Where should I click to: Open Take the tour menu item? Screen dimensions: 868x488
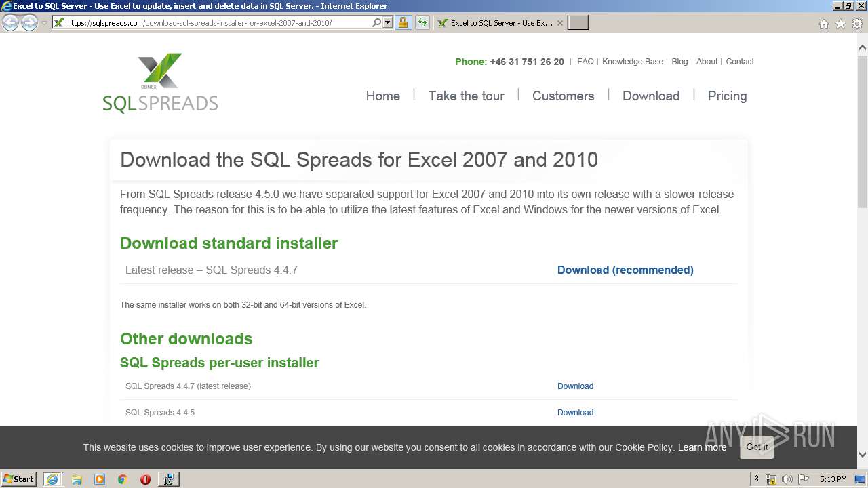pos(467,96)
